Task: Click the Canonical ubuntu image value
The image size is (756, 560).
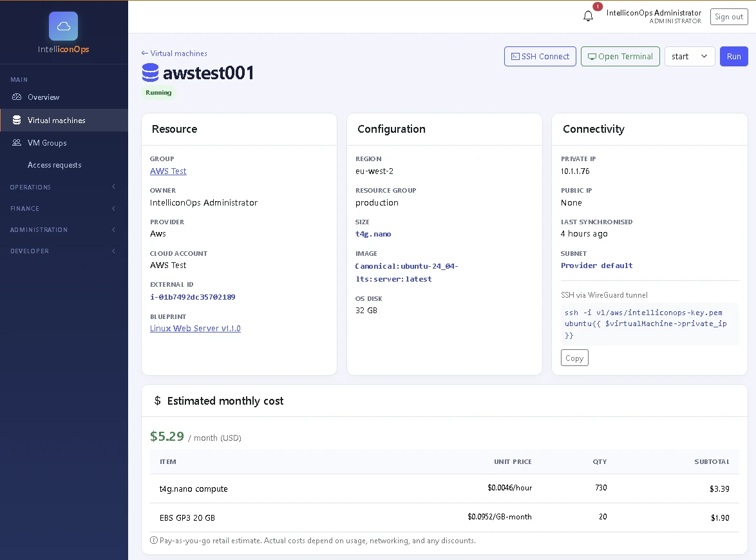Action: (x=406, y=273)
